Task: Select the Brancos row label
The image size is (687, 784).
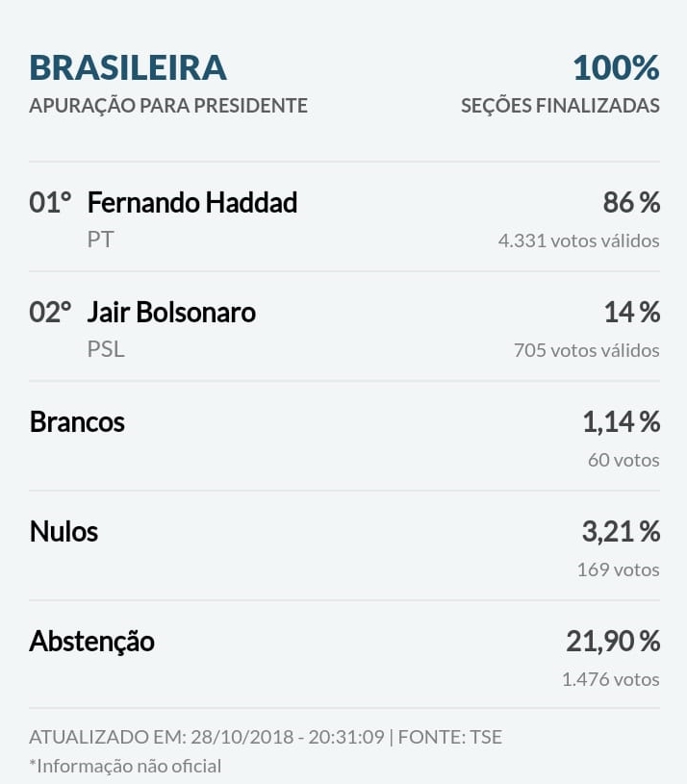Action: pos(77,421)
